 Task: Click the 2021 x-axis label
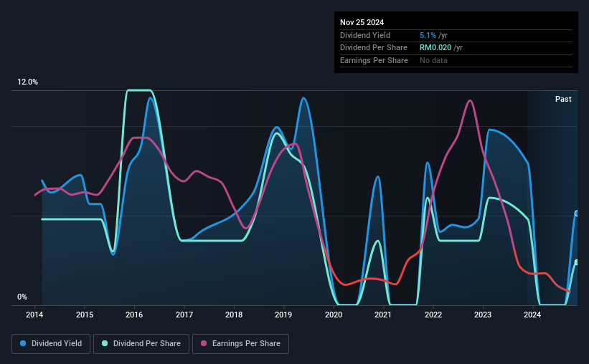[383, 315]
